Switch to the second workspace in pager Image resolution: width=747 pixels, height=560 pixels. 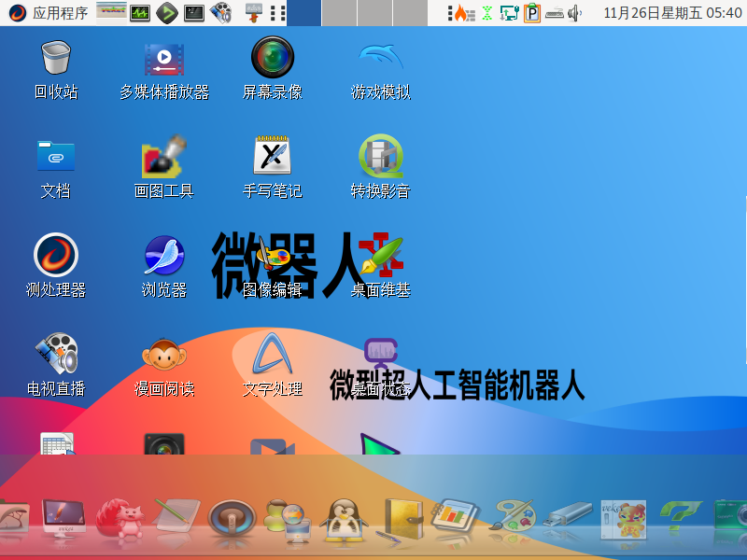click(x=339, y=13)
